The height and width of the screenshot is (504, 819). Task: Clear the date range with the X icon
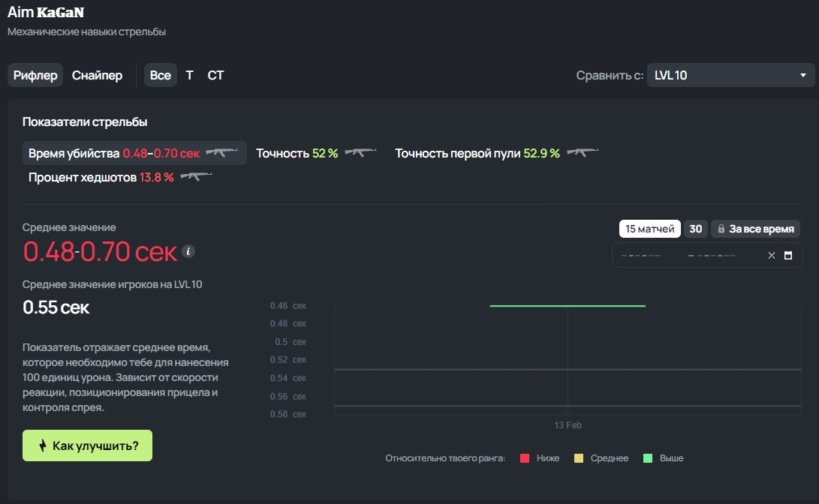772,255
